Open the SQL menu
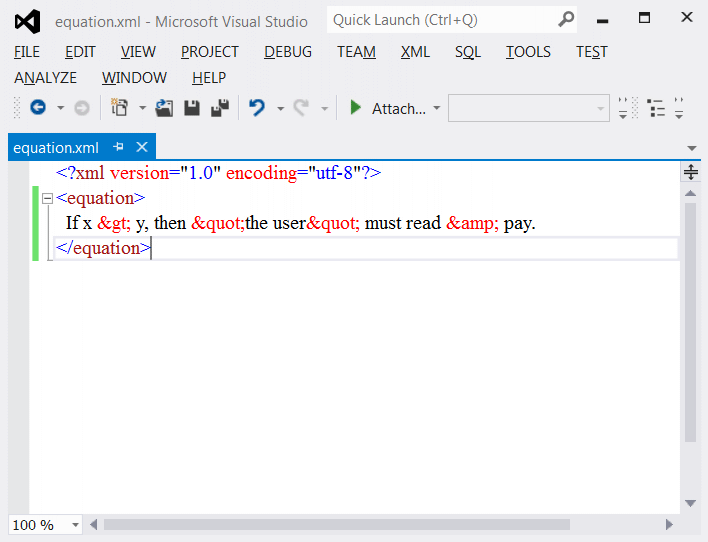708x542 pixels. click(467, 52)
